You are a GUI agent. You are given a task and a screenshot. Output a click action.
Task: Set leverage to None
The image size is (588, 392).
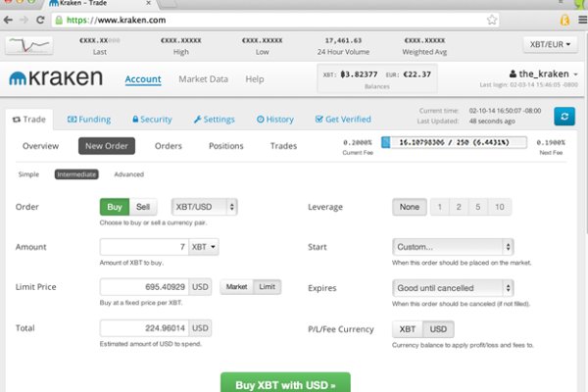[x=410, y=207]
